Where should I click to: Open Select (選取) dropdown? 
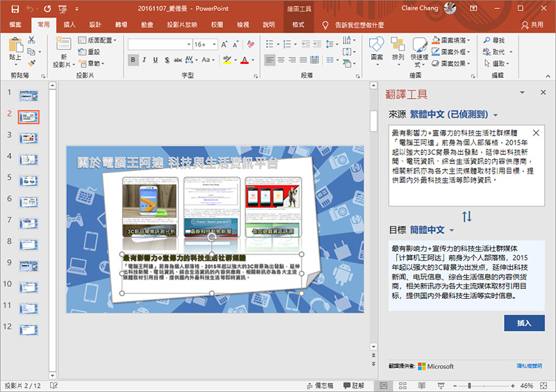pos(496,63)
